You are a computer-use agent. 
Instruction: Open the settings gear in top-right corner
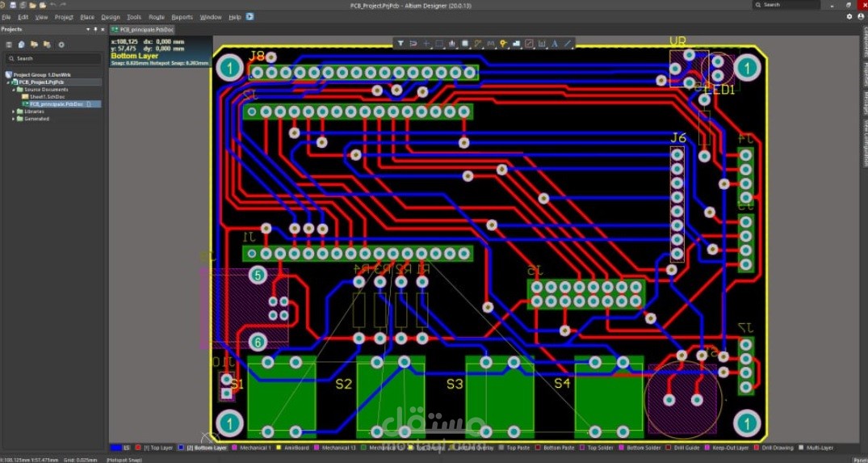tap(849, 17)
